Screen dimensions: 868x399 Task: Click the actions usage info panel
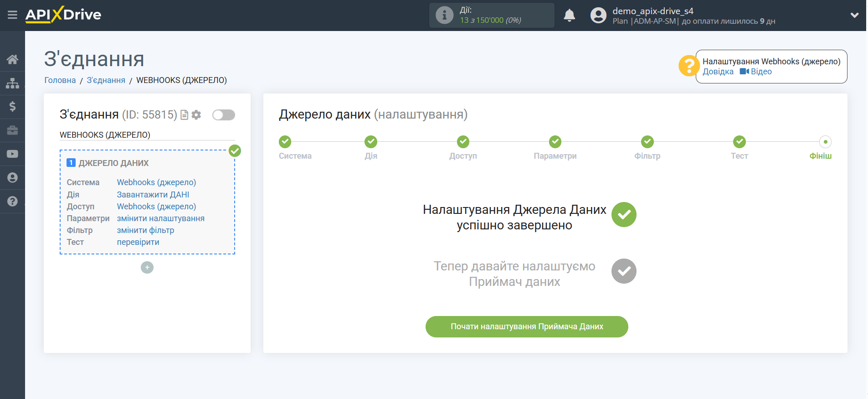(x=491, y=16)
